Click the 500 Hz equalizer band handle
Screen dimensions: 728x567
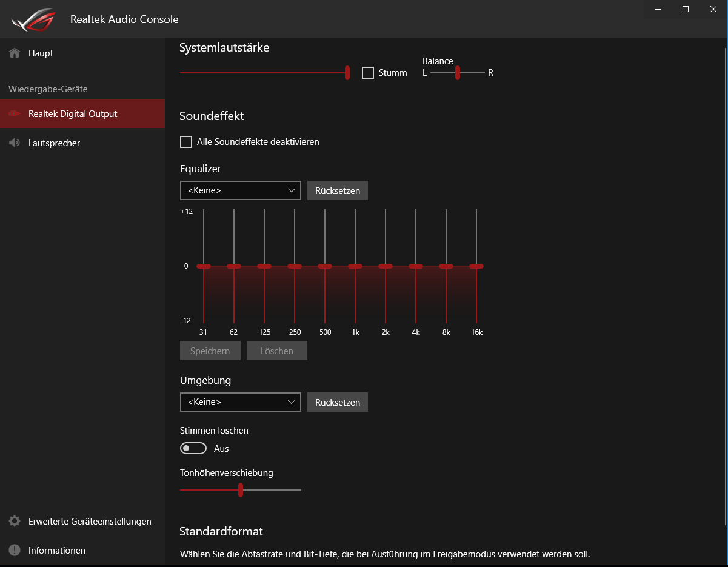point(325,266)
